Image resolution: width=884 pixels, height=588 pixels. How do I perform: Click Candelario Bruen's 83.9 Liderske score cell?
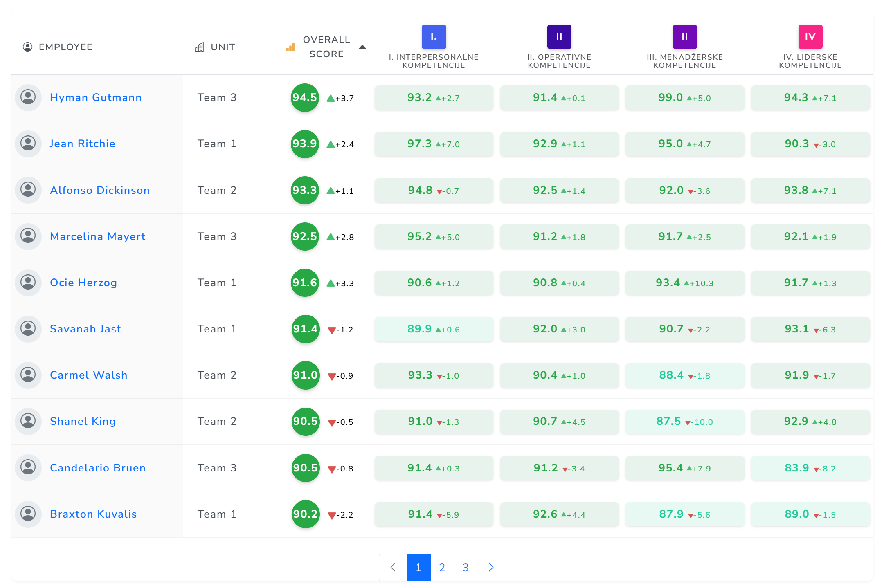[810, 468]
